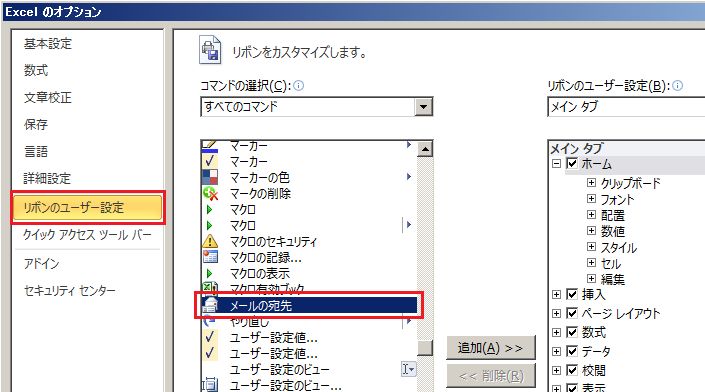Select スタイル in ribbon tree
The width and height of the screenshot is (705, 392).
coord(619,247)
